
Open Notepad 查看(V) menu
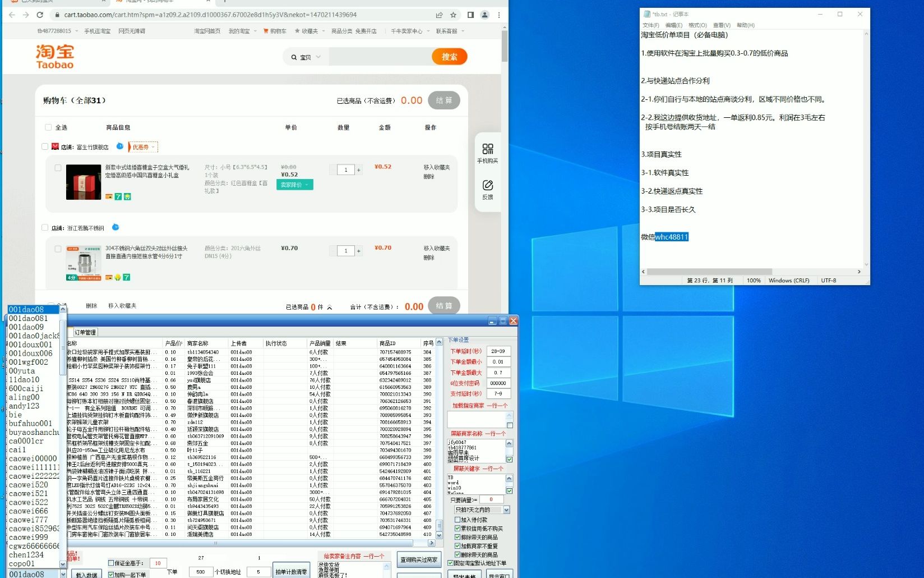tap(722, 25)
